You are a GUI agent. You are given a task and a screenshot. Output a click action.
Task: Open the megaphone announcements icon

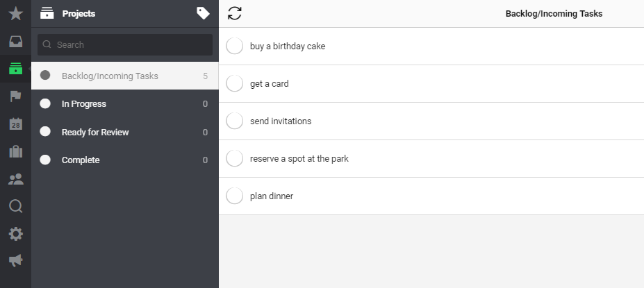(x=15, y=260)
